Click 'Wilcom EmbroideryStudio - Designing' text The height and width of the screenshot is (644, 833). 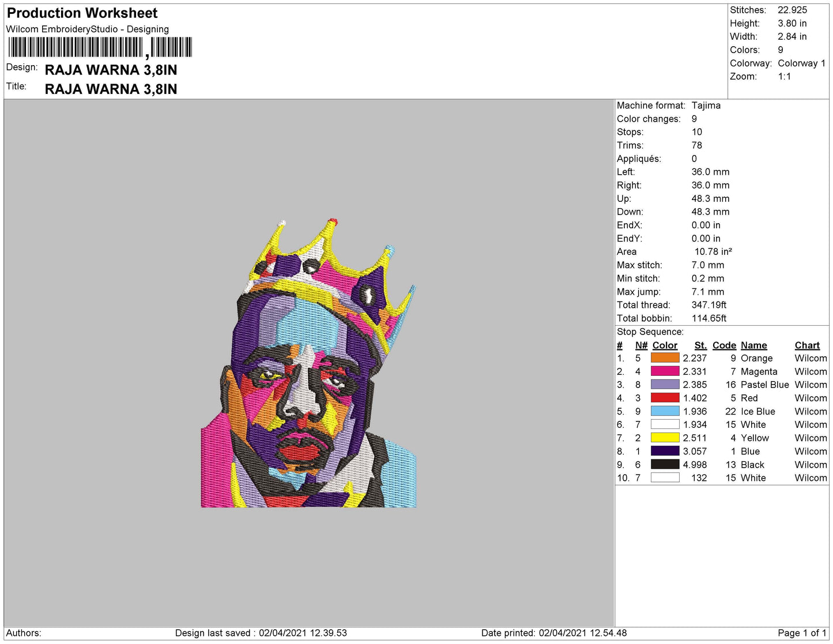coord(88,29)
